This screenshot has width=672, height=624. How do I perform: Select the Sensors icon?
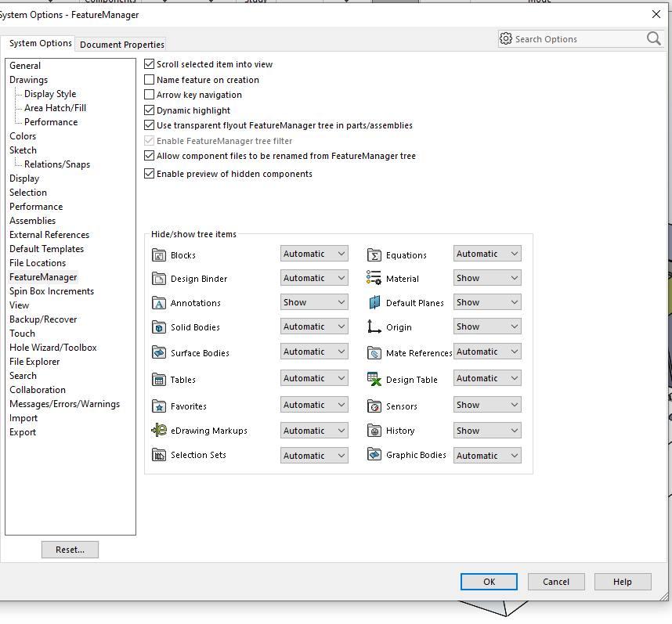pyautogui.click(x=375, y=406)
